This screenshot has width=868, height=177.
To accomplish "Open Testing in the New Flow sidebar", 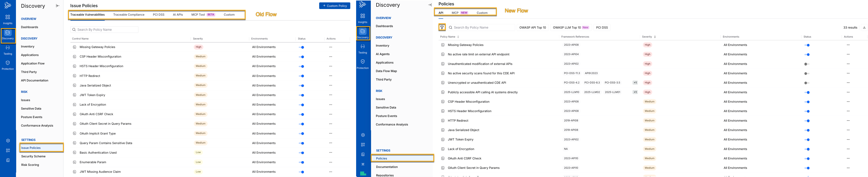I will pyautogui.click(x=363, y=49).
